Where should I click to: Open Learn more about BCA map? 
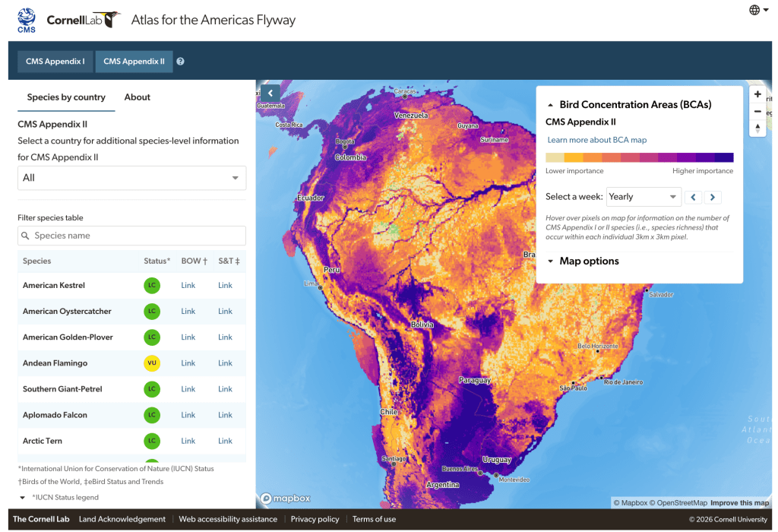pyautogui.click(x=597, y=140)
